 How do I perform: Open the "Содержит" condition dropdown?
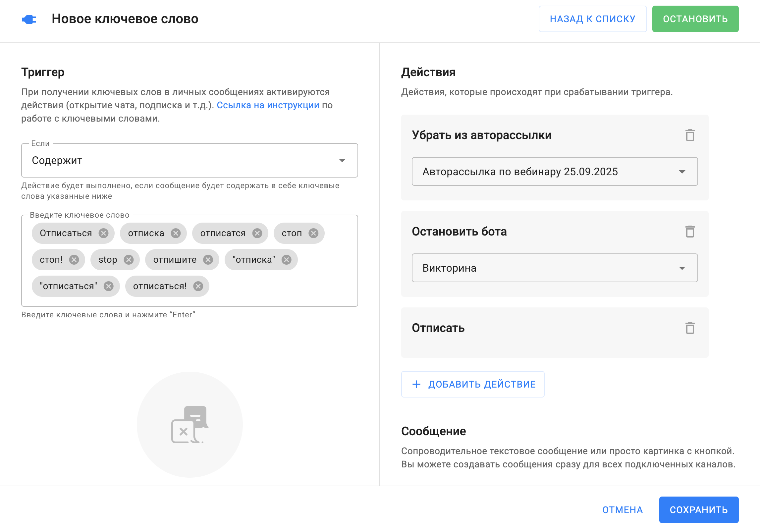[x=190, y=161]
